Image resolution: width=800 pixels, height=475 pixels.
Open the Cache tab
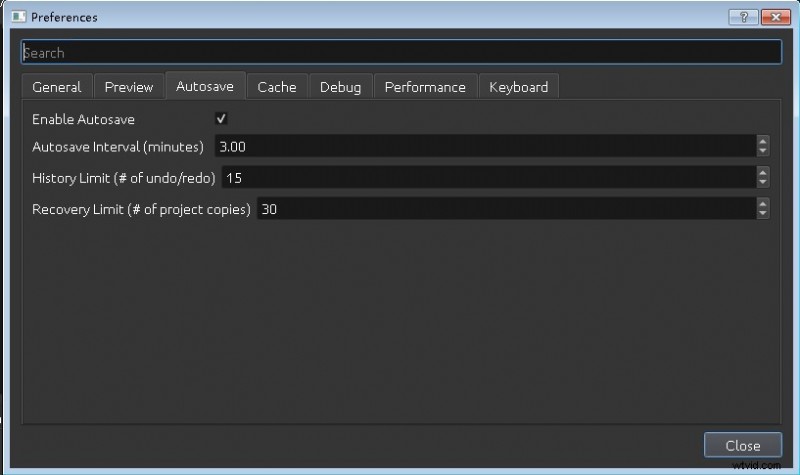[277, 87]
